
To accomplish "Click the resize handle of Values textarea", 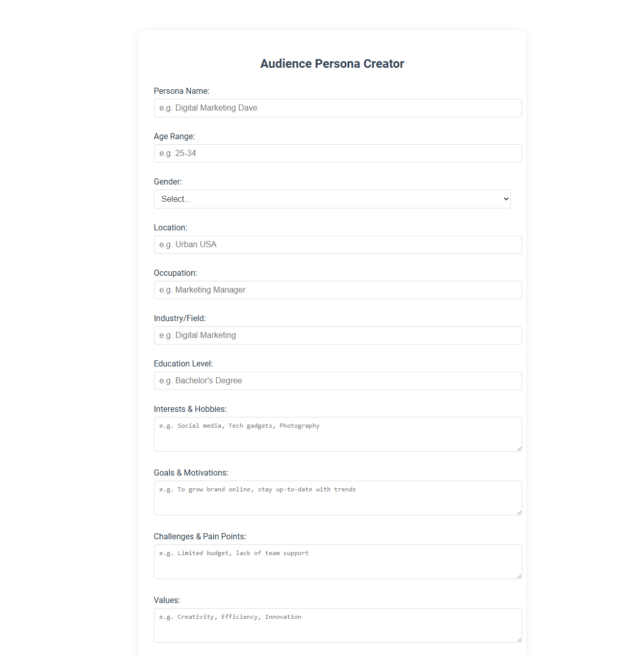I will (x=519, y=641).
